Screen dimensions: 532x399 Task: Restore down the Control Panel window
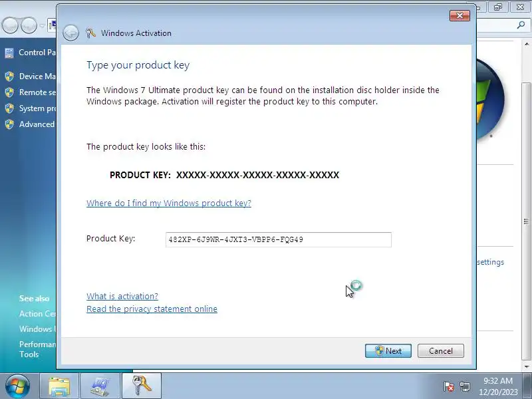(x=498, y=7)
